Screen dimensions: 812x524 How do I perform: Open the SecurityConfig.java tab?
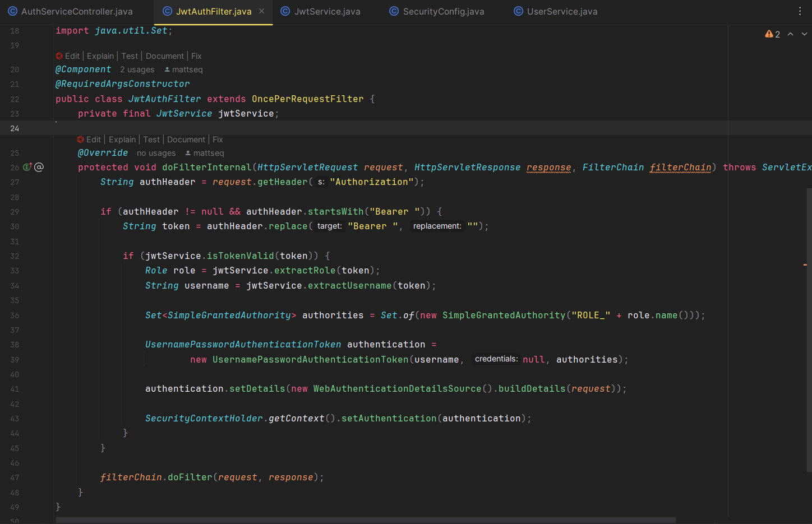pyautogui.click(x=443, y=11)
